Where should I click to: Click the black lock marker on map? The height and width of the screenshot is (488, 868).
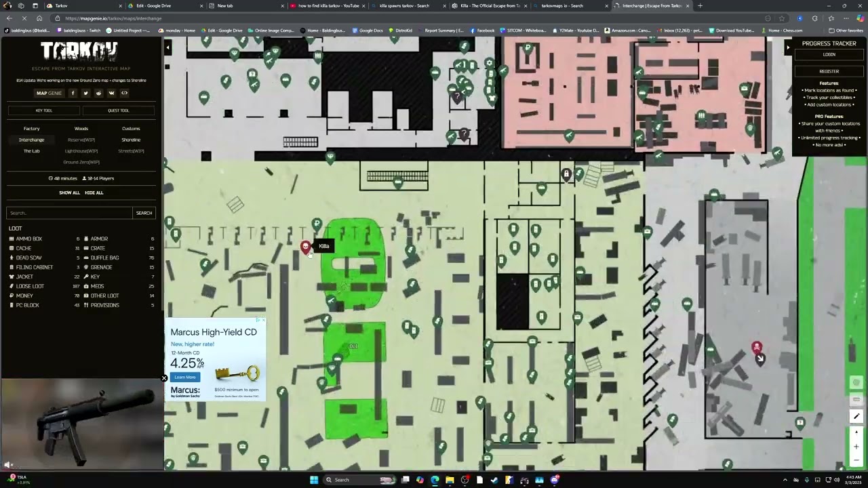coord(566,174)
